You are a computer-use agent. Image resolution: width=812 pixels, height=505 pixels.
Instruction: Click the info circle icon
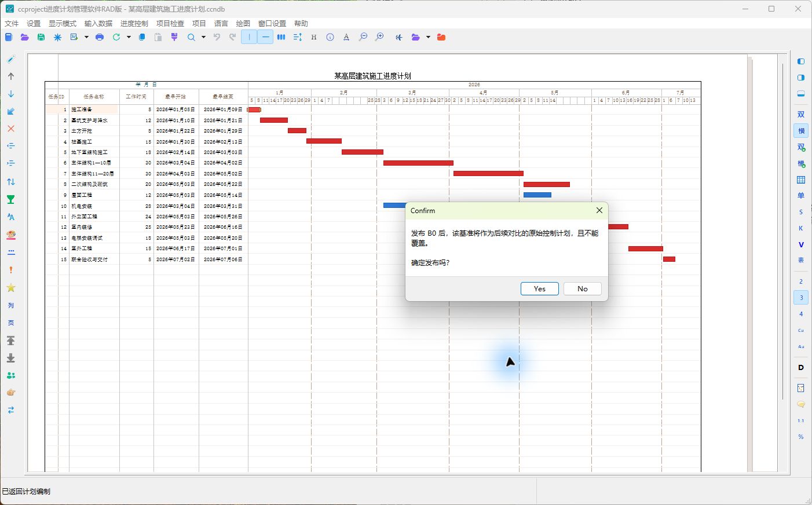coord(330,37)
